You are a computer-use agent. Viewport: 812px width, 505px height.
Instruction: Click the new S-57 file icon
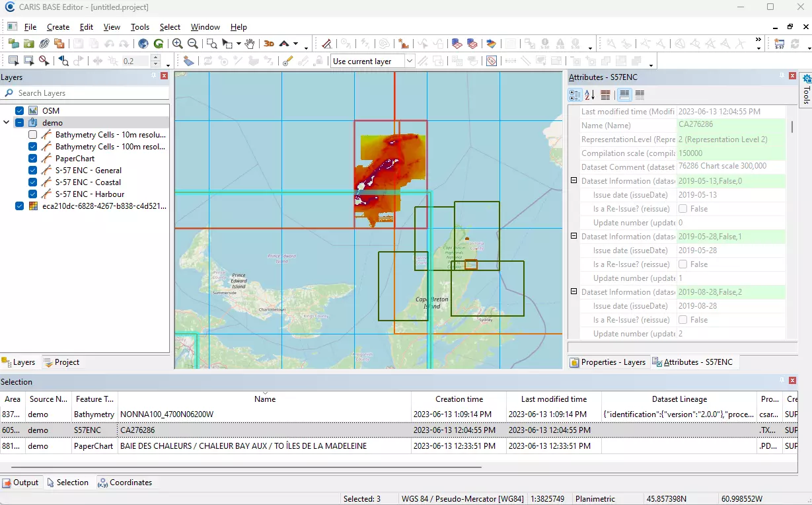(x=778, y=44)
